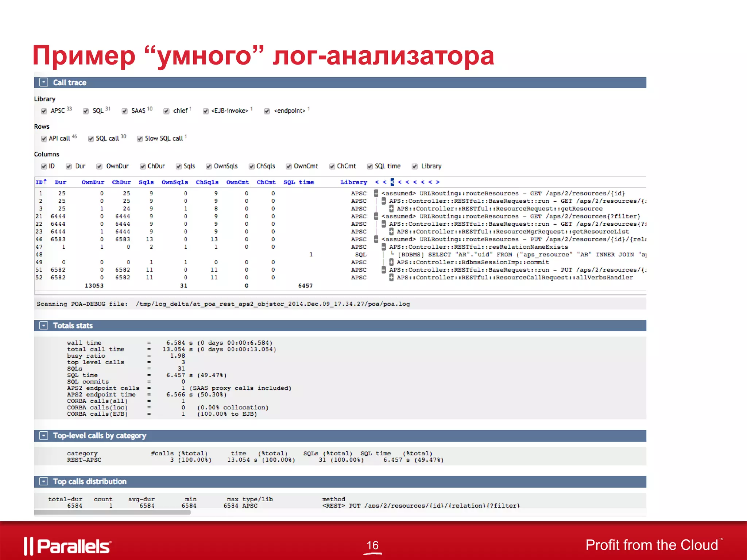The image size is (747, 560).
Task: Hide the ChCmt column via checkbox
Action: click(332, 167)
